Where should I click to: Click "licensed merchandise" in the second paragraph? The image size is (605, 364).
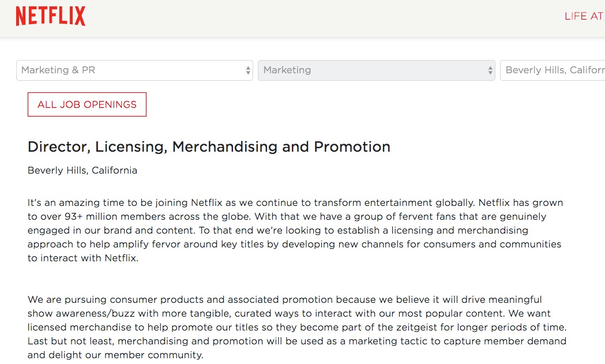click(x=72, y=328)
